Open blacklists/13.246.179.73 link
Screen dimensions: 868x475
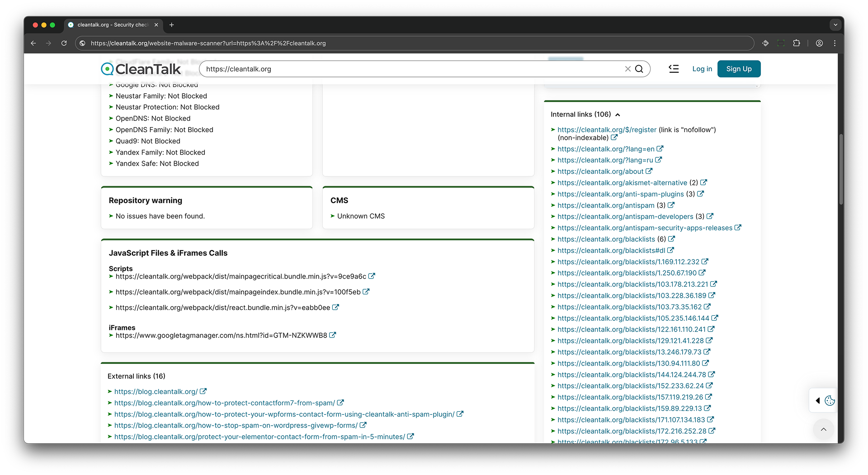point(629,352)
